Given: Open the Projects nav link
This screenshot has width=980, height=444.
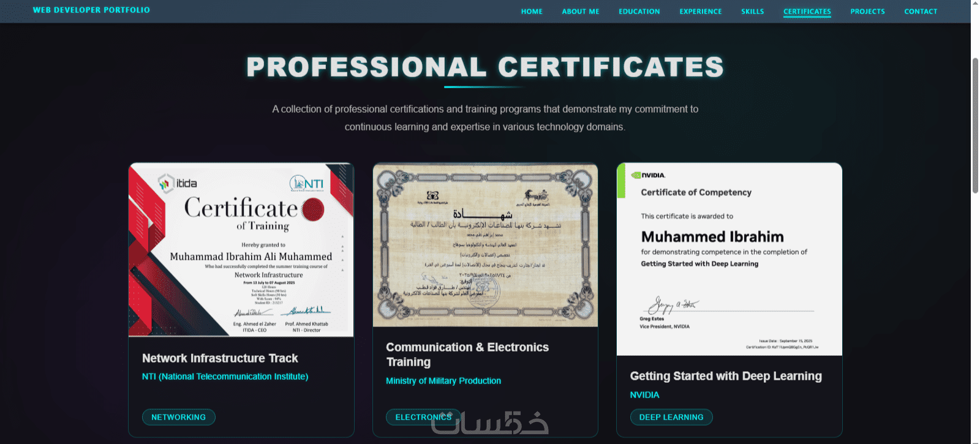Looking at the screenshot, I should click(868, 12).
